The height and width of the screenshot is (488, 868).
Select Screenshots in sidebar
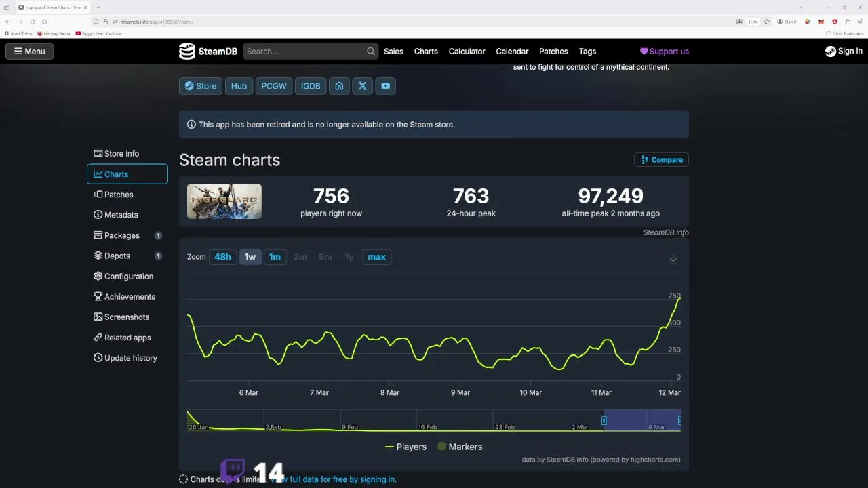pos(127,317)
